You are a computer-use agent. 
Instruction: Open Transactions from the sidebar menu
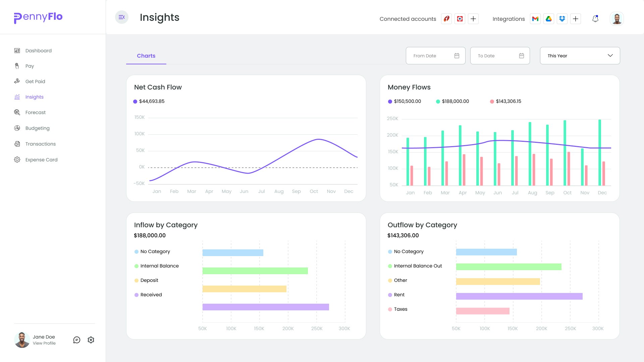point(40,144)
